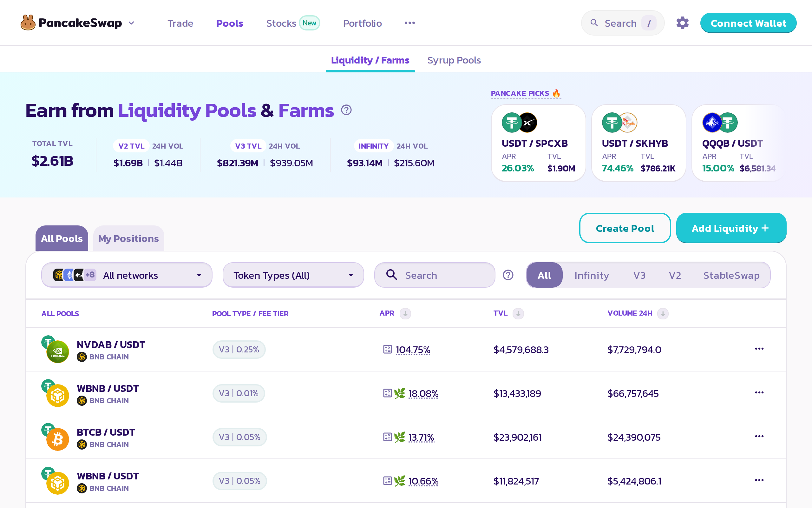Click the Create Pool button

[625, 228]
